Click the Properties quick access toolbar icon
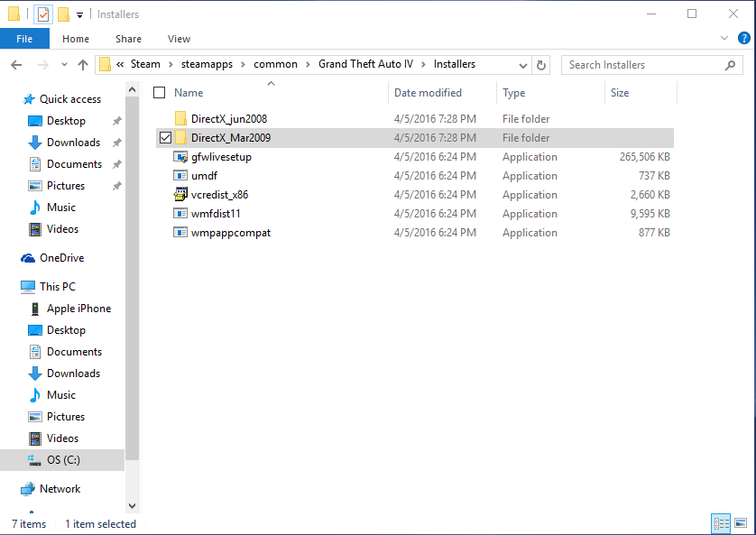 coord(43,14)
